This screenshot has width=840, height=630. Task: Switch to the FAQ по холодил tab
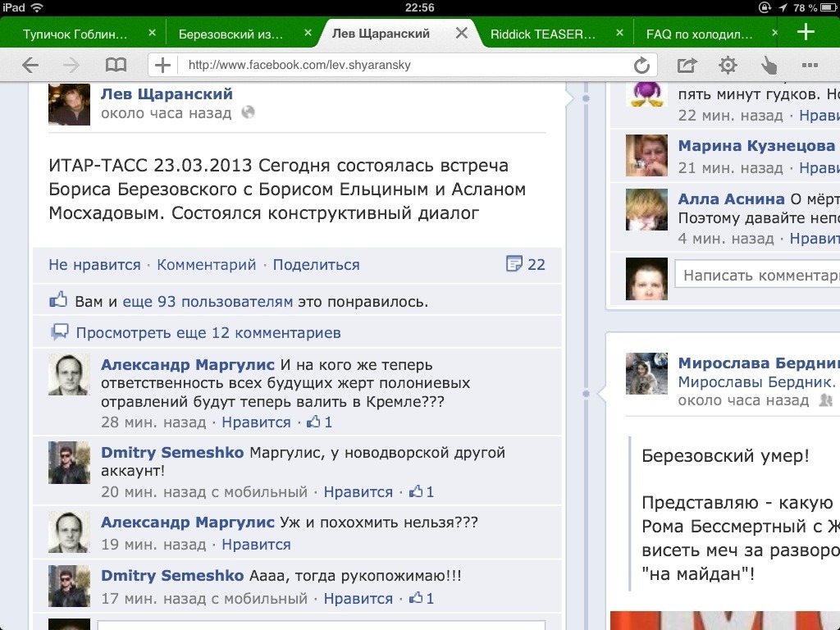pyautogui.click(x=699, y=34)
